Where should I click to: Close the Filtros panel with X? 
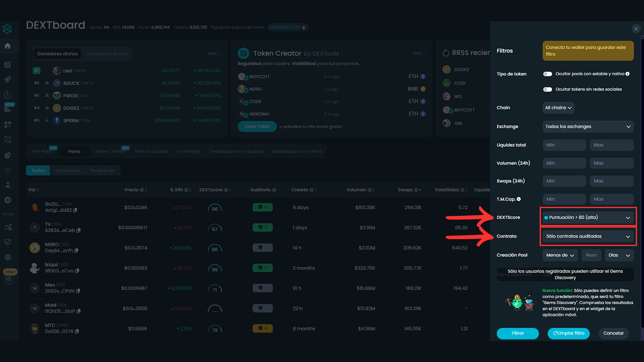[x=636, y=29]
